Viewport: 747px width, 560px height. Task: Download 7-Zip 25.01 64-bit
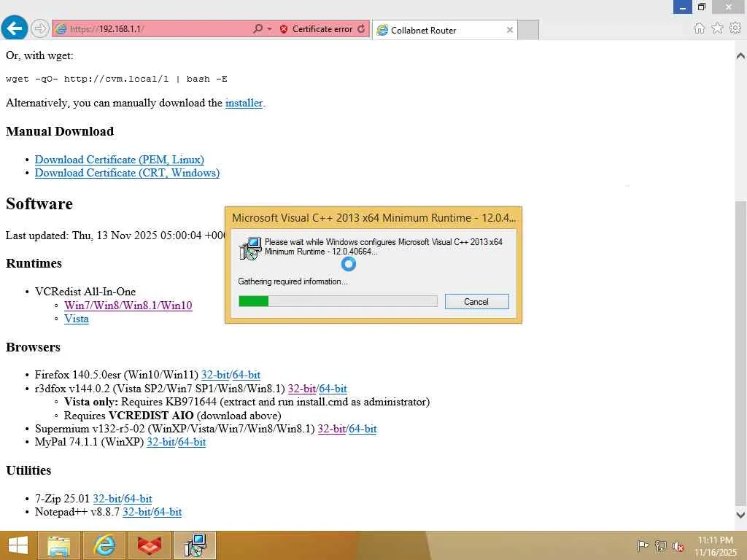click(x=138, y=499)
